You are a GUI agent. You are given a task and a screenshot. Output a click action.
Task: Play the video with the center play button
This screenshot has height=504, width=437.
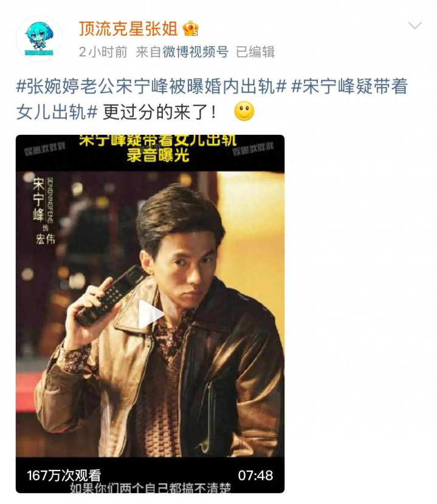[150, 314]
